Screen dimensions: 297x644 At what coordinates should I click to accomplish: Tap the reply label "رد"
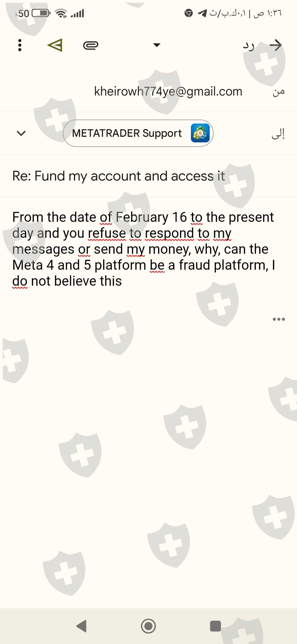click(249, 46)
